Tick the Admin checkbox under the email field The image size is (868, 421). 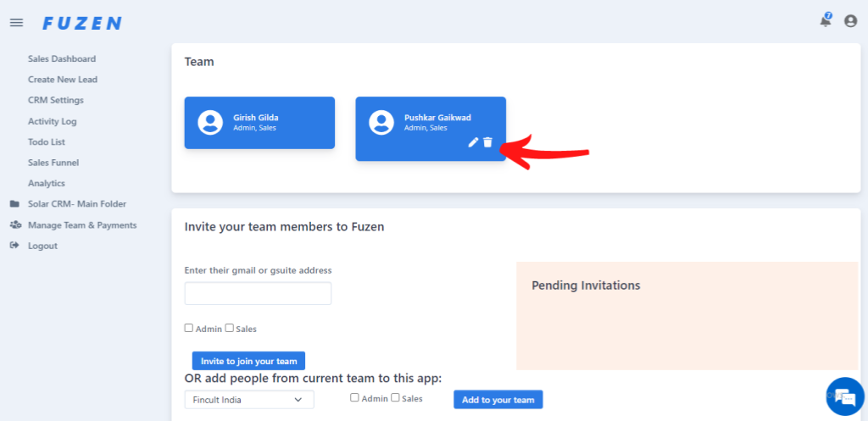(x=189, y=328)
